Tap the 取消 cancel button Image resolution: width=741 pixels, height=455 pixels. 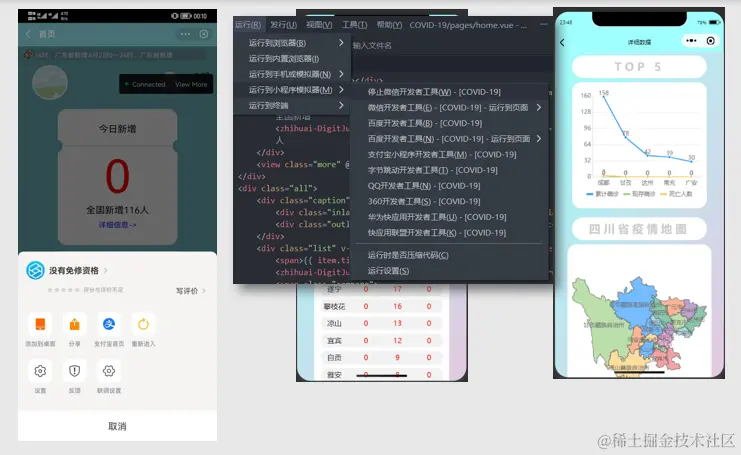click(117, 426)
